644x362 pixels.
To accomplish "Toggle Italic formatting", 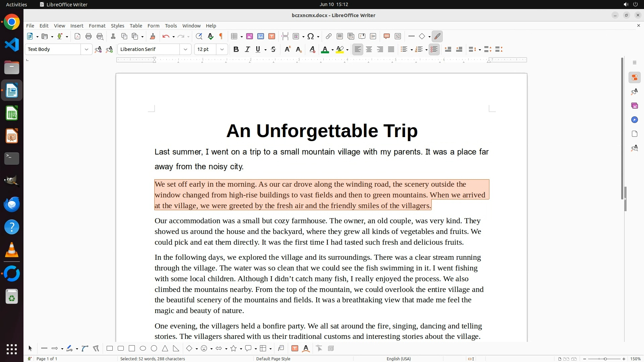I will (248, 50).
